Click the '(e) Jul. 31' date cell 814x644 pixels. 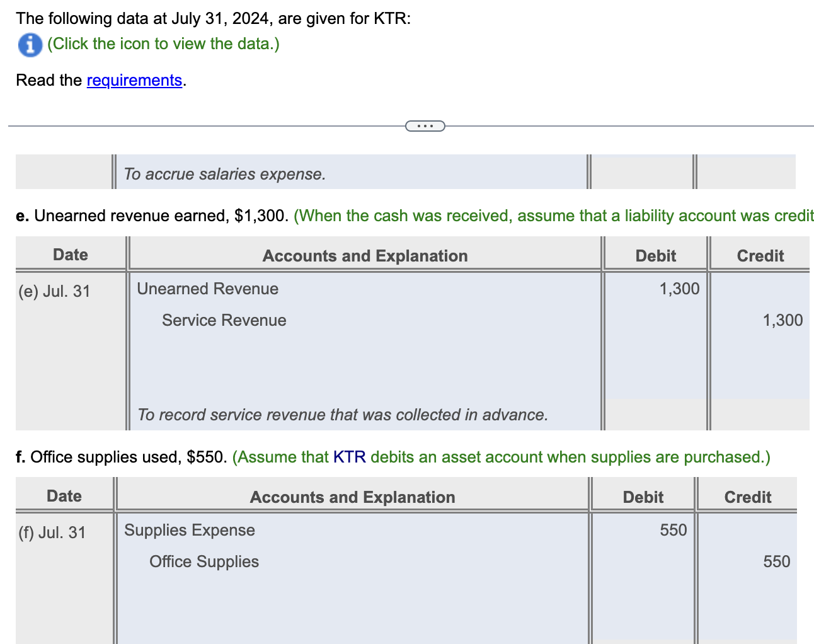tap(54, 291)
